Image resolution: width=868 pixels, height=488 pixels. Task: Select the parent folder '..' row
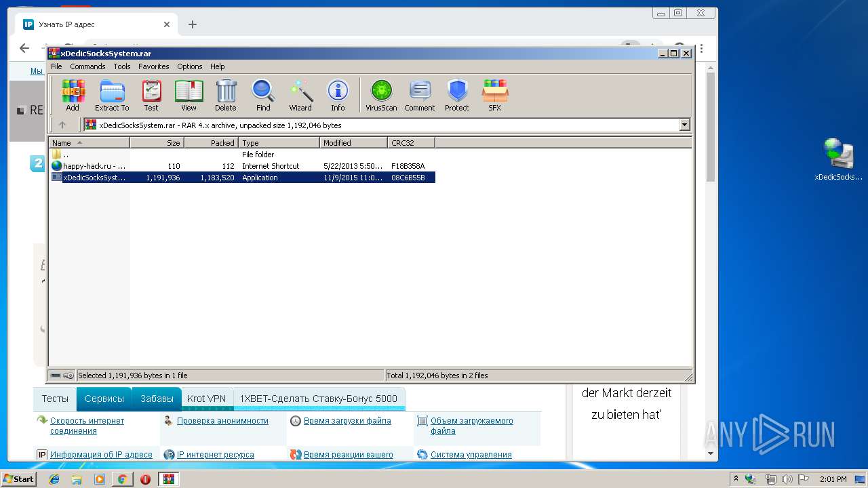pos(243,155)
